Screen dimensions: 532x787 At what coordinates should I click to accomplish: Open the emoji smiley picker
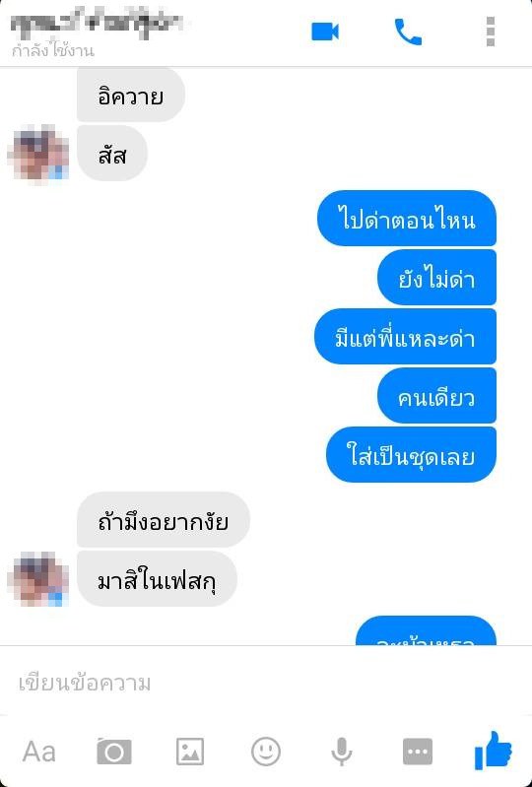[265, 752]
